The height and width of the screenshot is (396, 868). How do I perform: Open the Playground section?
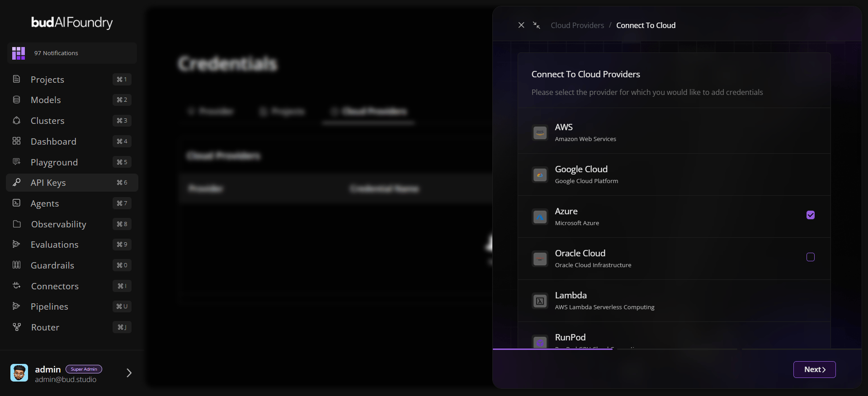pos(72,162)
